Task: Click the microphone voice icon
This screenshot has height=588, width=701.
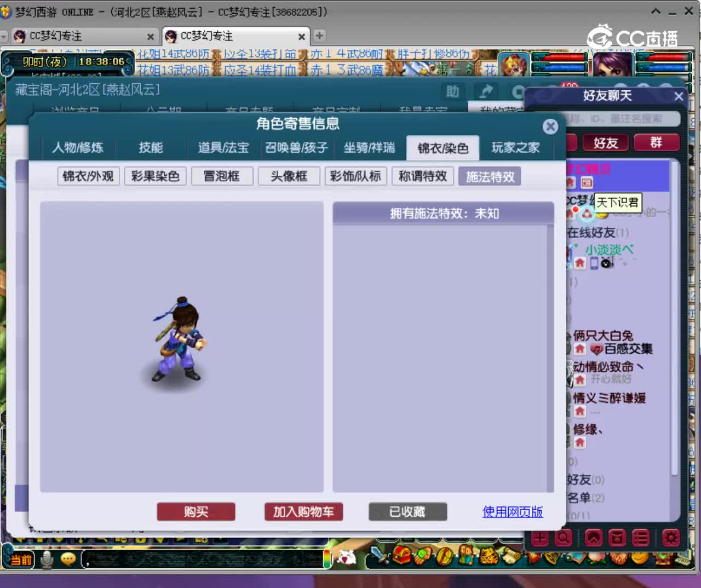Action: (x=47, y=560)
